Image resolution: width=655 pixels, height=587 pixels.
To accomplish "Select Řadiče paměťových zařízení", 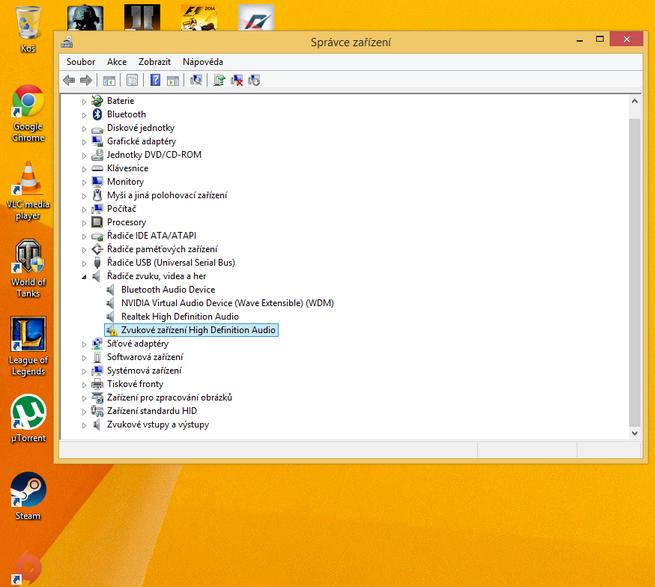I will [162, 249].
